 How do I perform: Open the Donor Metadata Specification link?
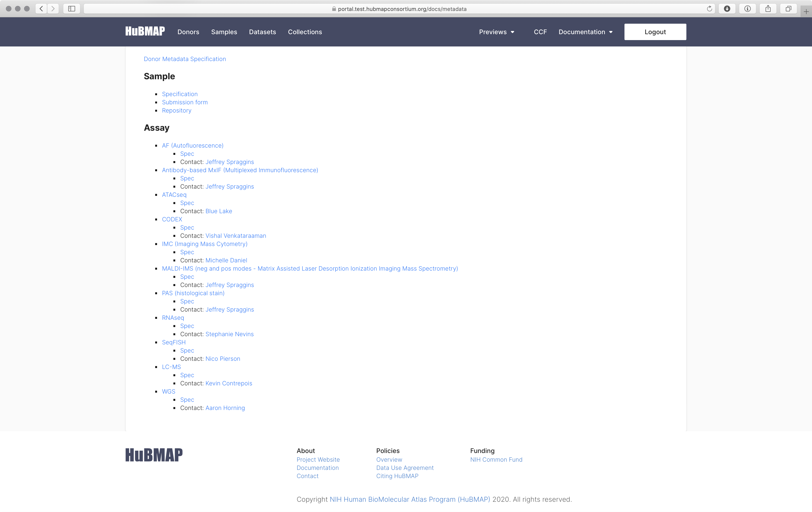pyautogui.click(x=185, y=59)
